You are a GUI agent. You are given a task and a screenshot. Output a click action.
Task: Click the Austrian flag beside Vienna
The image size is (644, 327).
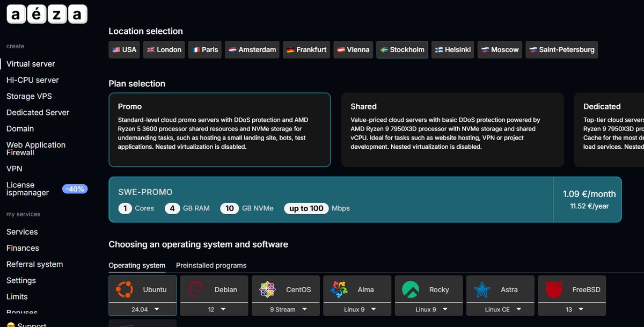pyautogui.click(x=341, y=49)
